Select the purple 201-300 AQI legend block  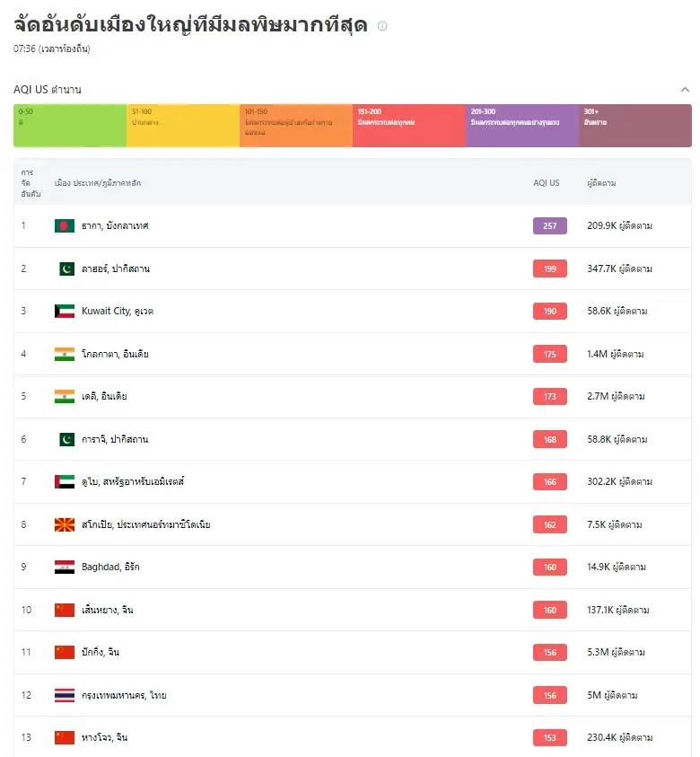522,126
